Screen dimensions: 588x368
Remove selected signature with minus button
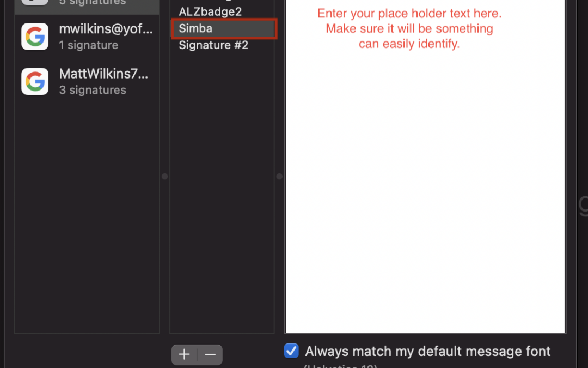coord(210,354)
